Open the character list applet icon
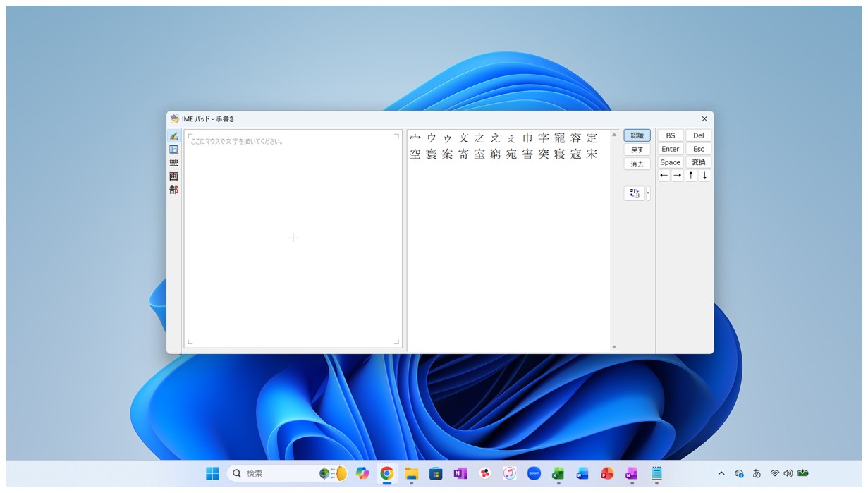Viewport: 868px width, 493px height. point(173,150)
